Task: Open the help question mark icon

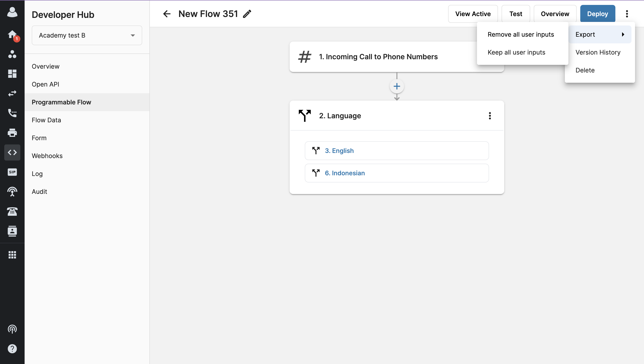Action: [12, 349]
